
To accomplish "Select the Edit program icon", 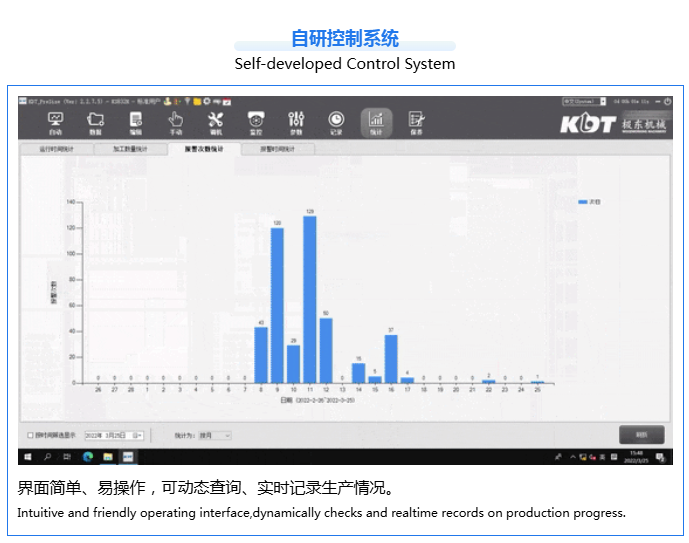I will click(135, 122).
